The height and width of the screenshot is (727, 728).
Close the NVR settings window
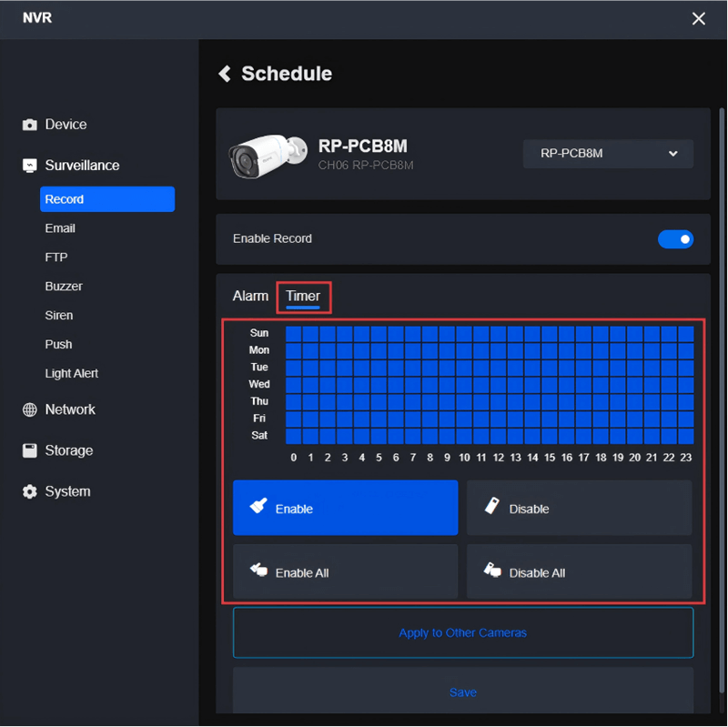[x=698, y=18]
